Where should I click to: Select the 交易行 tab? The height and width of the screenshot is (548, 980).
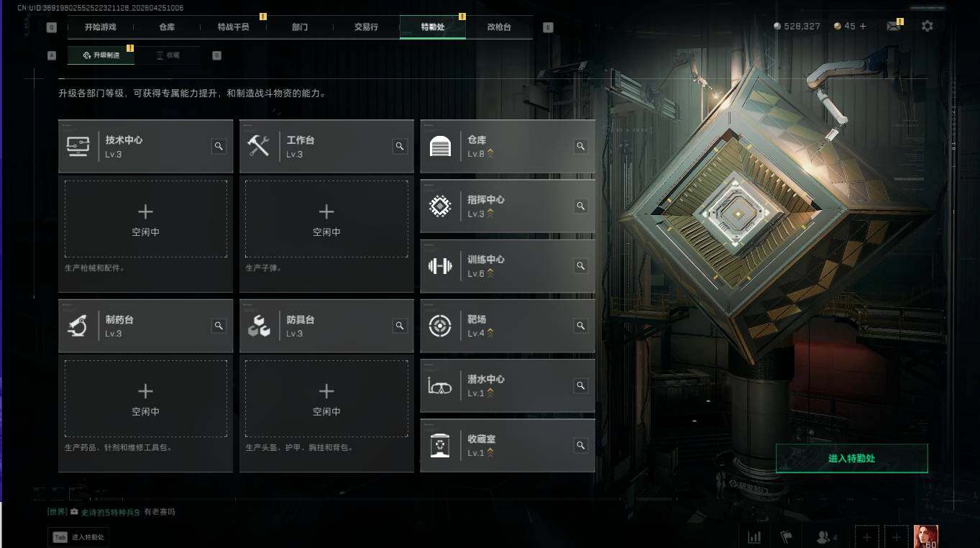[366, 27]
